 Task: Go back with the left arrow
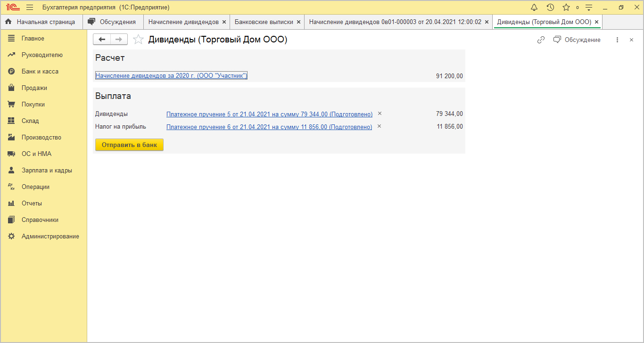click(x=102, y=40)
